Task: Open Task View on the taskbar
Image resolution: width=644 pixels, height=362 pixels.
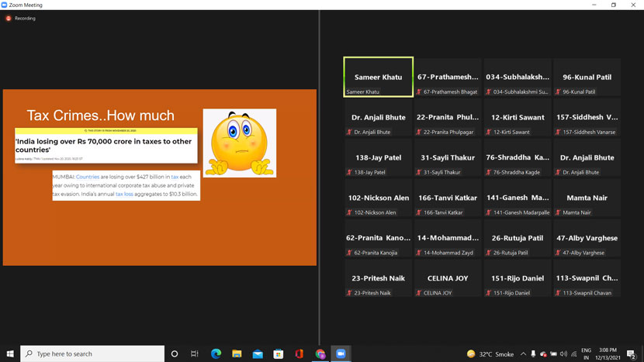Action: point(195,353)
